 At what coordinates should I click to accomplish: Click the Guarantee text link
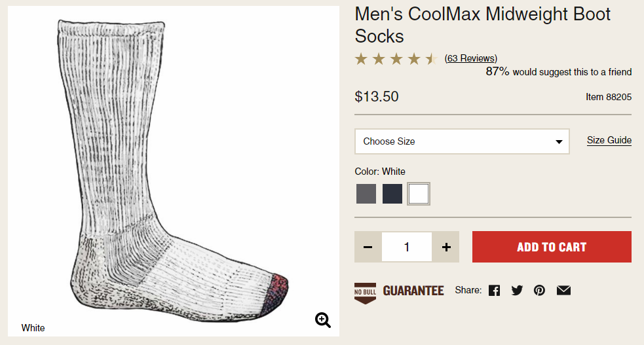tap(413, 290)
